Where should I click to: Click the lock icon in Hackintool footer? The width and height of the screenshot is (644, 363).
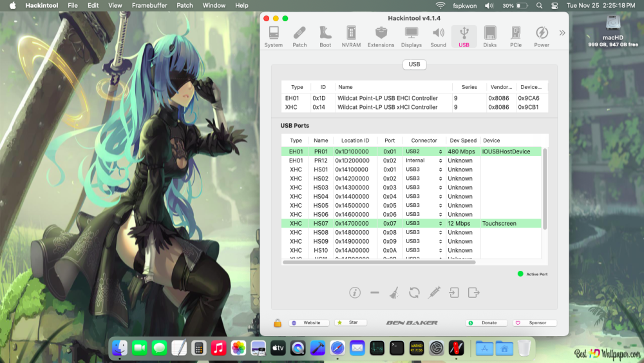tap(278, 323)
